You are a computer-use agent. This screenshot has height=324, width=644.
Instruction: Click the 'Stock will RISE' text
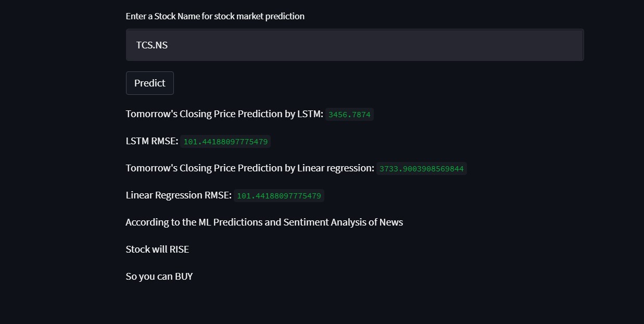pos(157,249)
